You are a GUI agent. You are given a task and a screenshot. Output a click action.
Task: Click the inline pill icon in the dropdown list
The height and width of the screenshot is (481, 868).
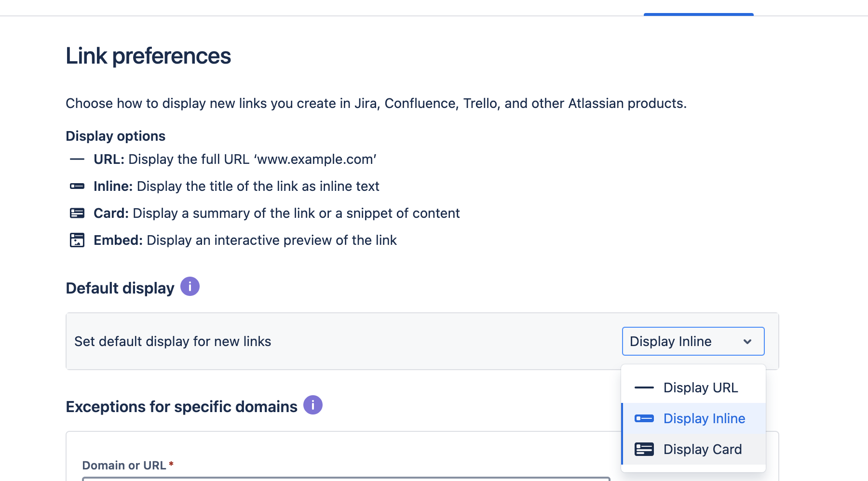pyautogui.click(x=644, y=418)
